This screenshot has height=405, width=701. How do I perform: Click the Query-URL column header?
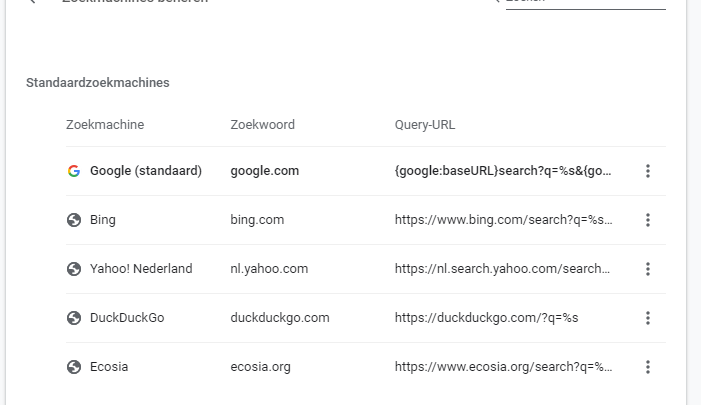pos(425,125)
